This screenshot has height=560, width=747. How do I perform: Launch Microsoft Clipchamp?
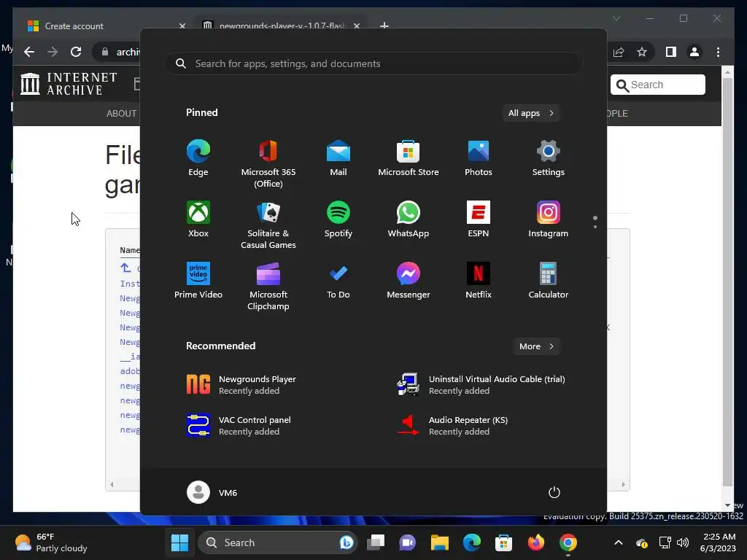[268, 286]
